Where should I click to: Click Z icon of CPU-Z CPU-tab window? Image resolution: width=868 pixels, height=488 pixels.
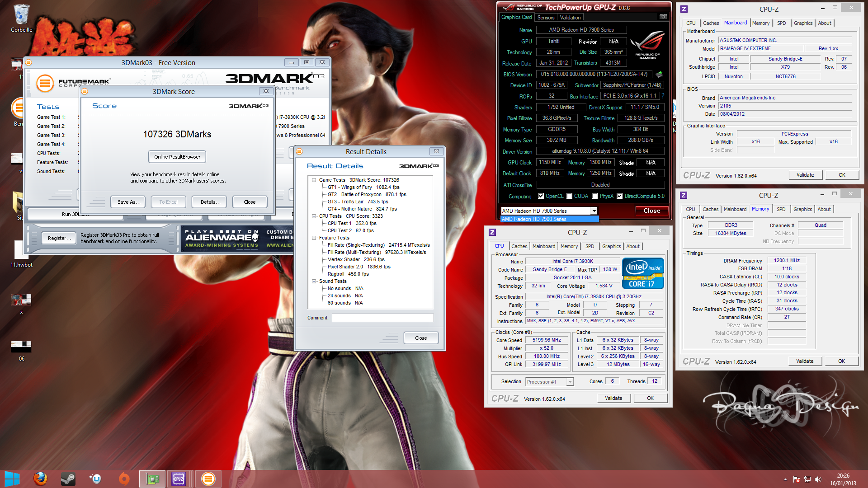coord(492,232)
